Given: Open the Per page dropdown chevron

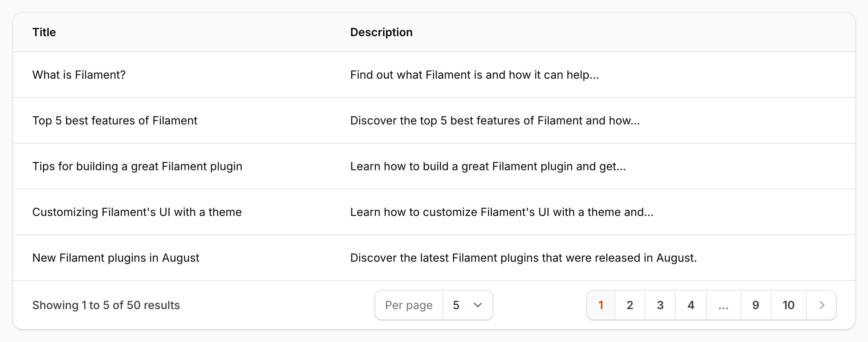Looking at the screenshot, I should point(477,305).
